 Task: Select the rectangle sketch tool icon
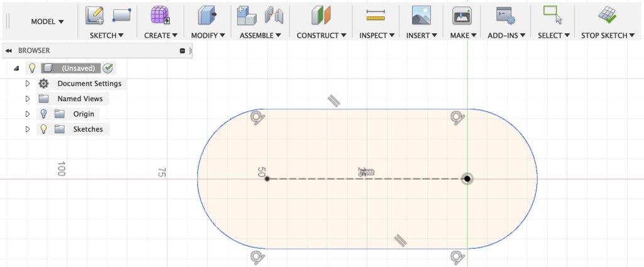tap(121, 15)
